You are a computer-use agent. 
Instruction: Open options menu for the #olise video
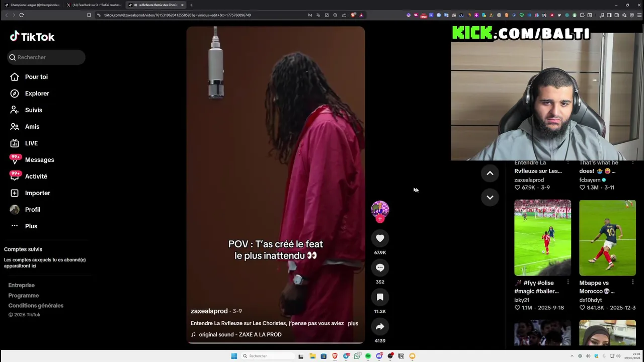click(x=568, y=283)
